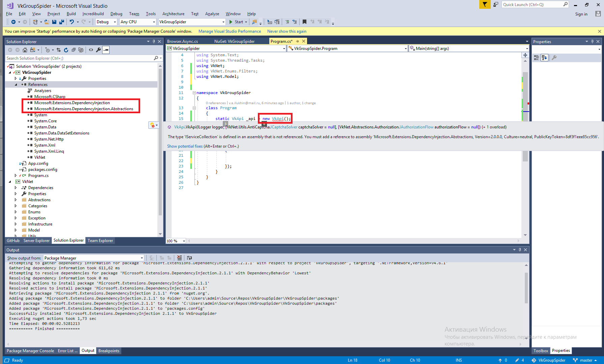Refresh the Solution Explorer
The image size is (604, 364).
point(66,50)
